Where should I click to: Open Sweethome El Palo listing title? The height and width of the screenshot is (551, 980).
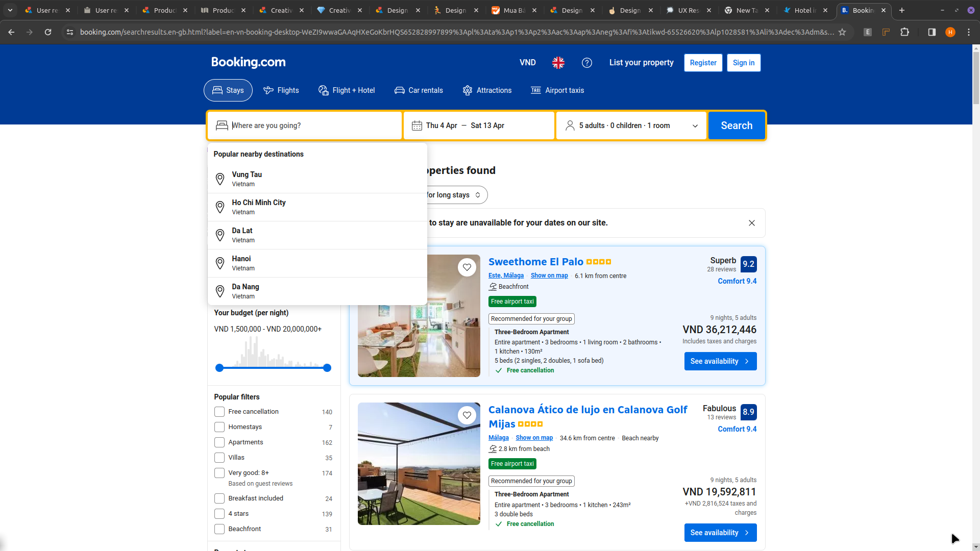point(536,262)
